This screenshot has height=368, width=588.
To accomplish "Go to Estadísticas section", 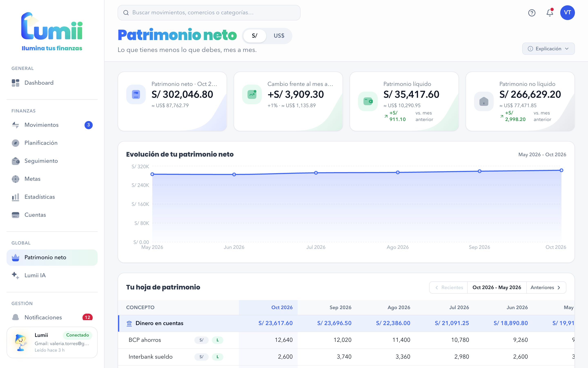I will [52, 197].
